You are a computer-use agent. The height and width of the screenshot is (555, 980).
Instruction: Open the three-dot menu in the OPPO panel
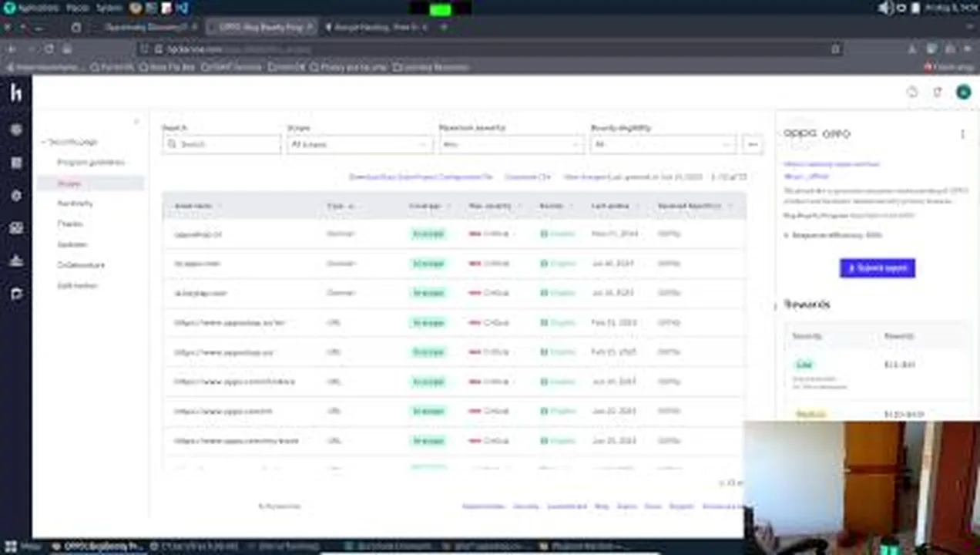pos(962,133)
